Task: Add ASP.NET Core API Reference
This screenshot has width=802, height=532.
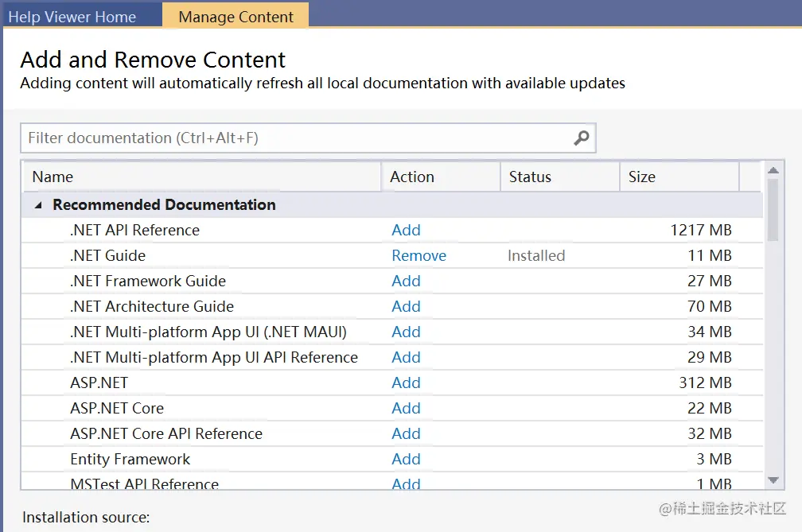Action: click(406, 434)
